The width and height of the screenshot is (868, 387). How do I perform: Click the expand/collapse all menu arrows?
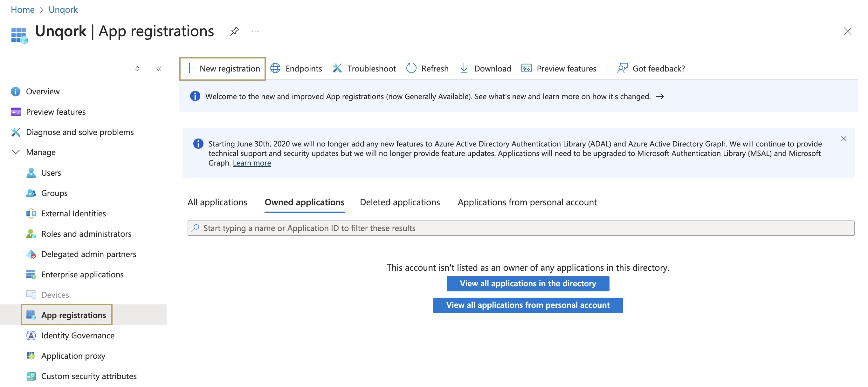pos(137,69)
